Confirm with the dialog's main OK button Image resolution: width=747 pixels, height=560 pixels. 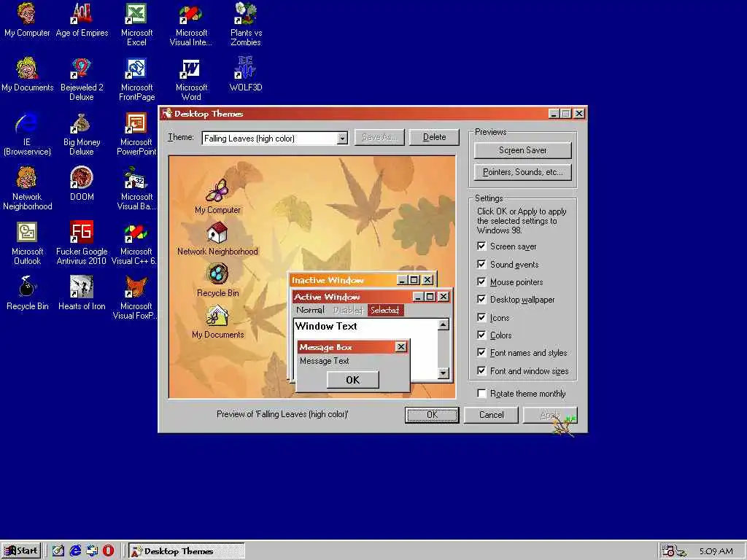coord(432,415)
